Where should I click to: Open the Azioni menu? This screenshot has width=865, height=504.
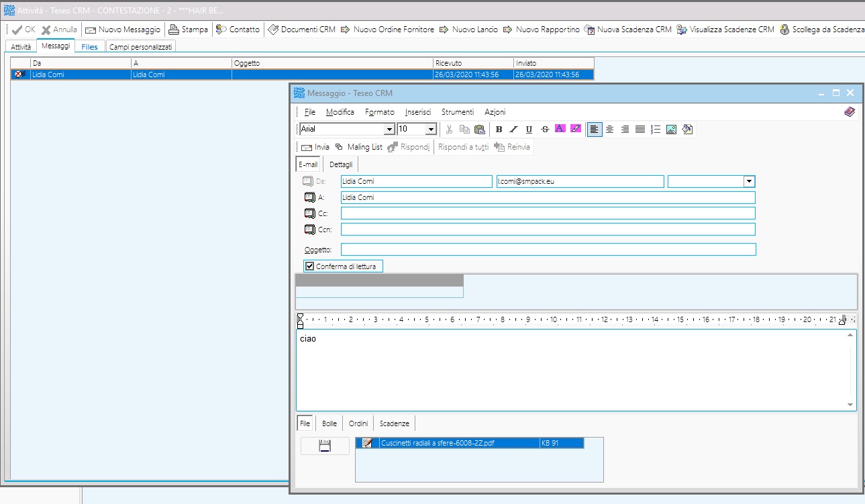(495, 112)
